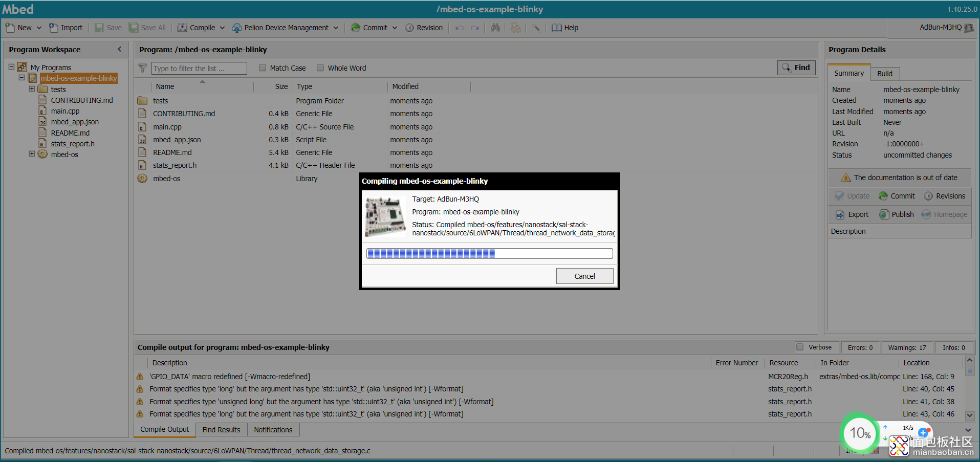This screenshot has height=462, width=980.
Task: Collapse the My Programs tree node
Action: coord(11,67)
